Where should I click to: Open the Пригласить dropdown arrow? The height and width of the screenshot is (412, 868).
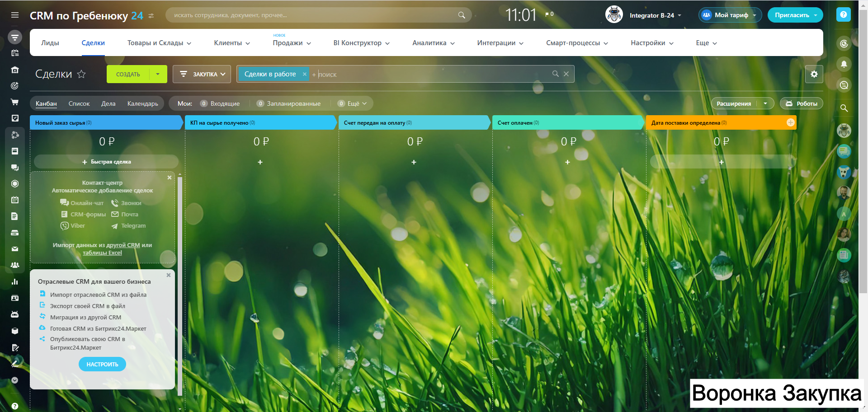pos(816,15)
